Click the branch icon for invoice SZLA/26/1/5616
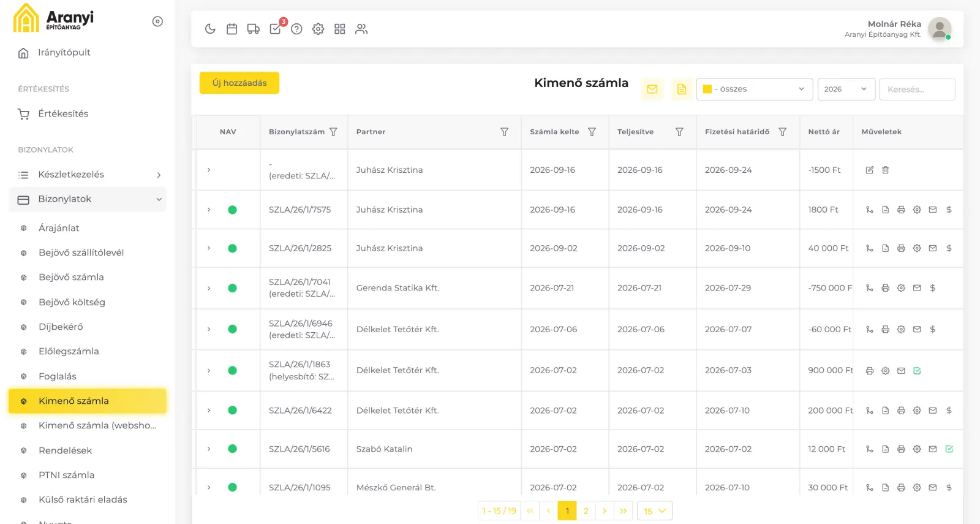 (x=869, y=449)
